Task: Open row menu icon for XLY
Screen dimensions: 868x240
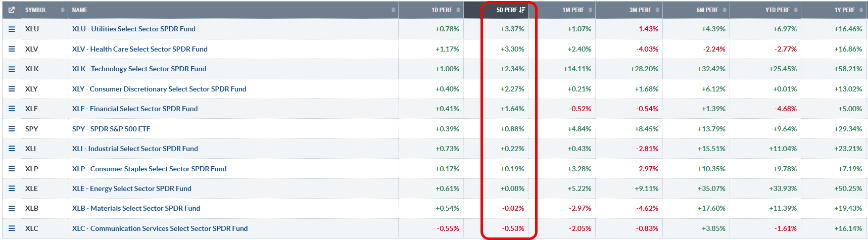Action: (12, 89)
